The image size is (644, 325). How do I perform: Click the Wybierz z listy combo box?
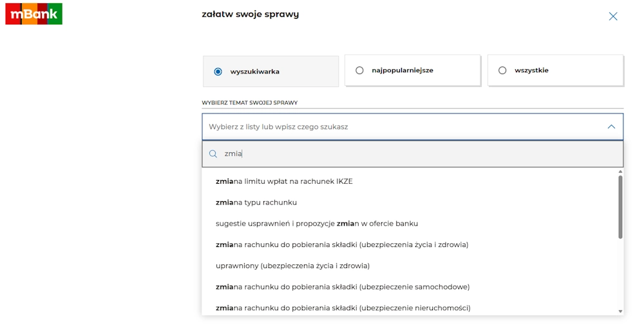tap(399, 127)
